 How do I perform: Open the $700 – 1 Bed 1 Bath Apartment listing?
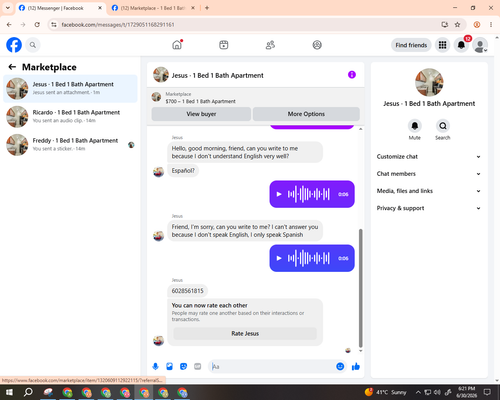[x=200, y=101]
